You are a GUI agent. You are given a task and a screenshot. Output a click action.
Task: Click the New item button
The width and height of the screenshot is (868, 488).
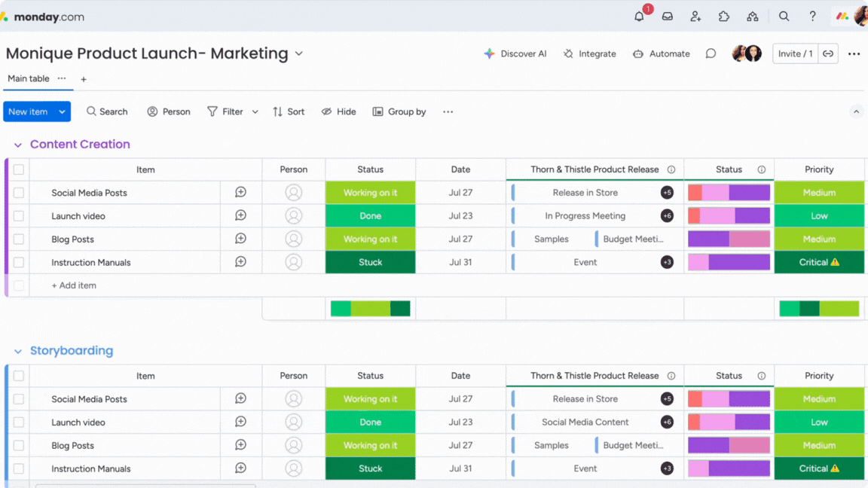[x=28, y=111]
